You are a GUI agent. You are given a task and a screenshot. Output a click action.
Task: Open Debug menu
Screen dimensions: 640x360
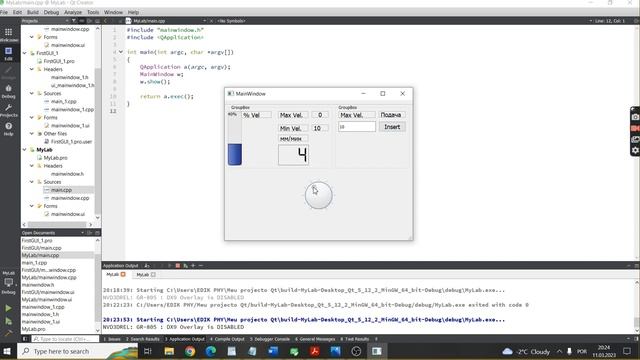pyautogui.click(x=51, y=12)
